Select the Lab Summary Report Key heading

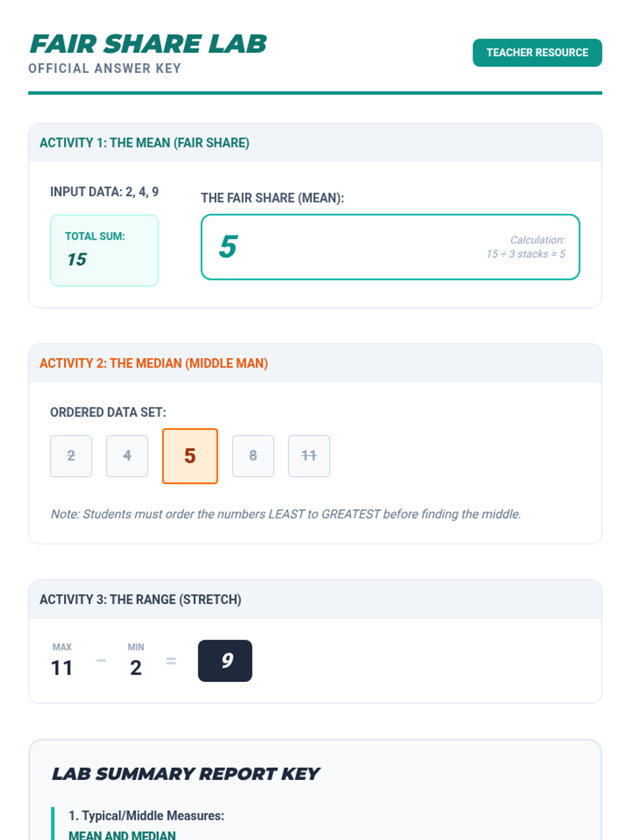click(185, 774)
